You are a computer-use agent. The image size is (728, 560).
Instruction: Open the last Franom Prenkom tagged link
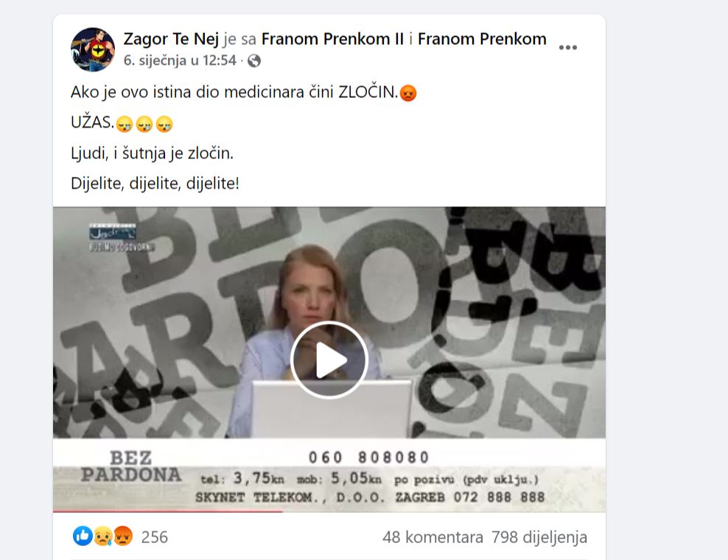click(x=482, y=39)
